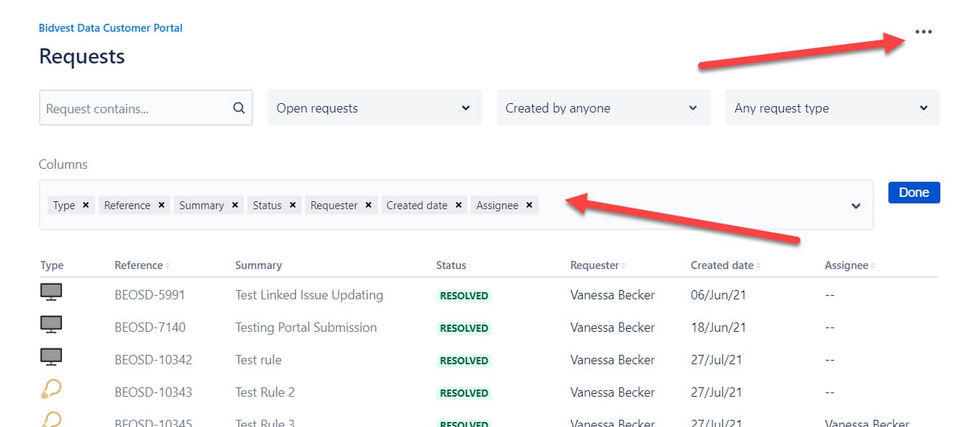
Task: Click monitor type icon for BEOSD-5991
Action: pos(51,292)
